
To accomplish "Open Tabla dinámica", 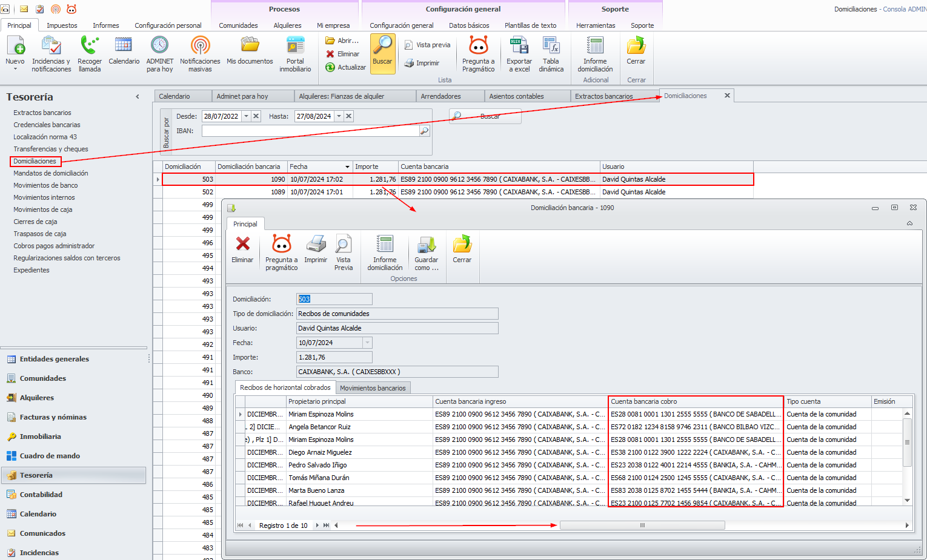I will [551, 53].
